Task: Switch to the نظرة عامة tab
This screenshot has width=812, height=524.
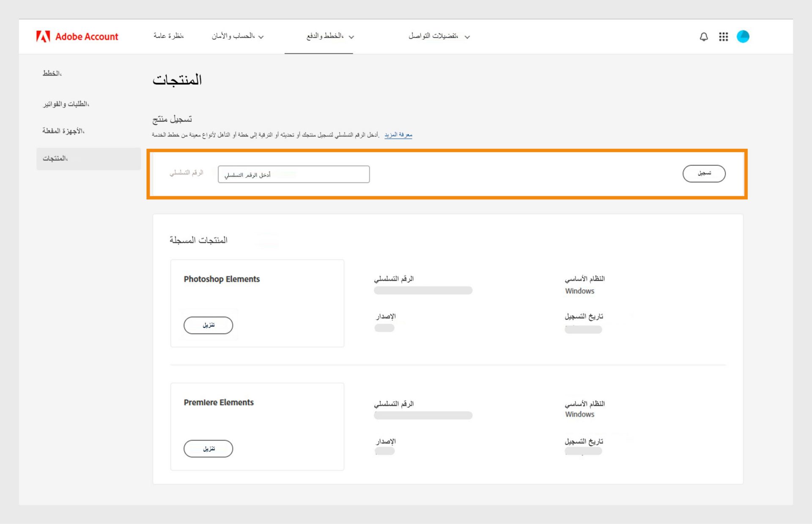Action: pyautogui.click(x=168, y=36)
